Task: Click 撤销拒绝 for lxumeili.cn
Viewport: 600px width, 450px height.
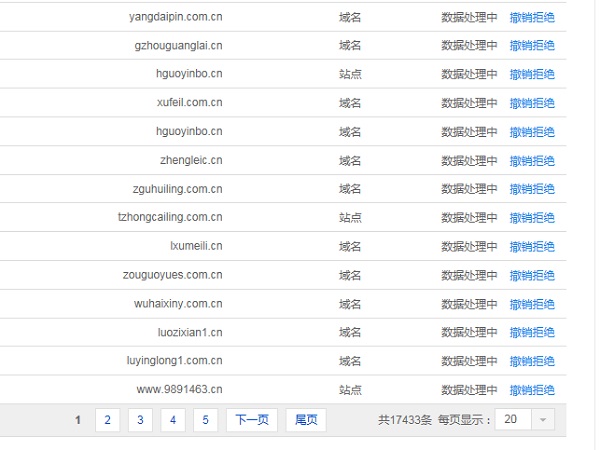Action: 532,246
